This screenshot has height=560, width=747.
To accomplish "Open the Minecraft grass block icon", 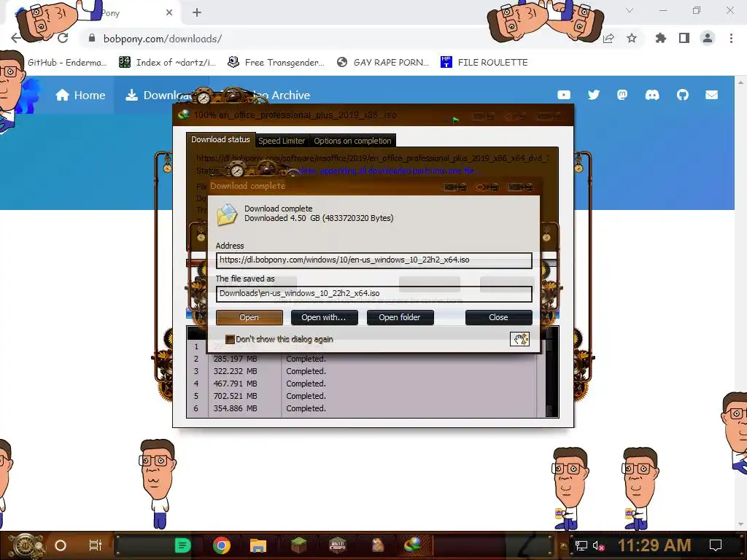I will (x=298, y=545).
